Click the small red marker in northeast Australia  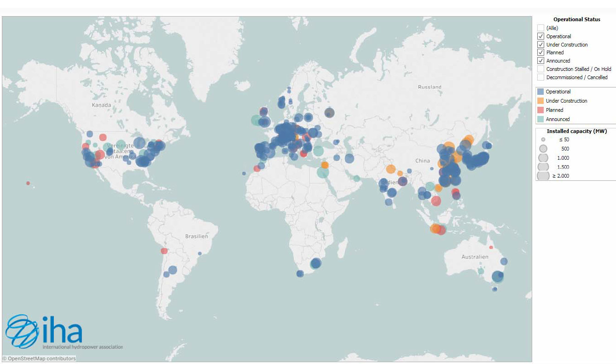point(491,248)
